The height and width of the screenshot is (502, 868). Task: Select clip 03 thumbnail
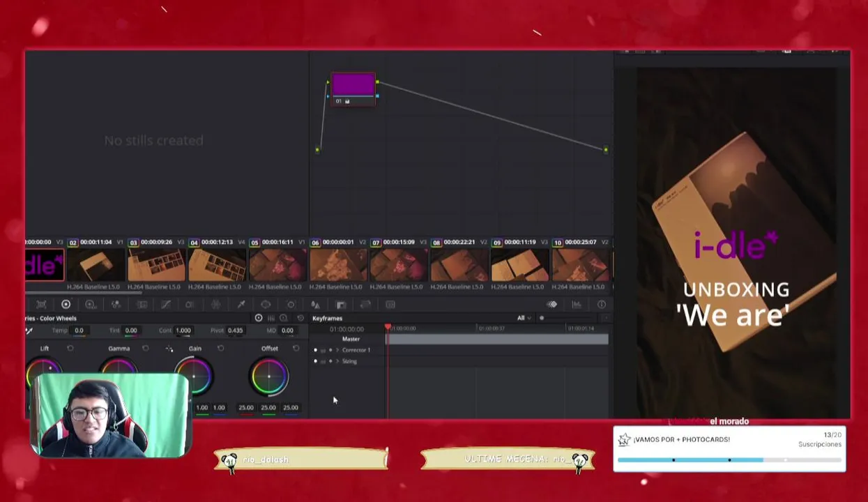157,265
